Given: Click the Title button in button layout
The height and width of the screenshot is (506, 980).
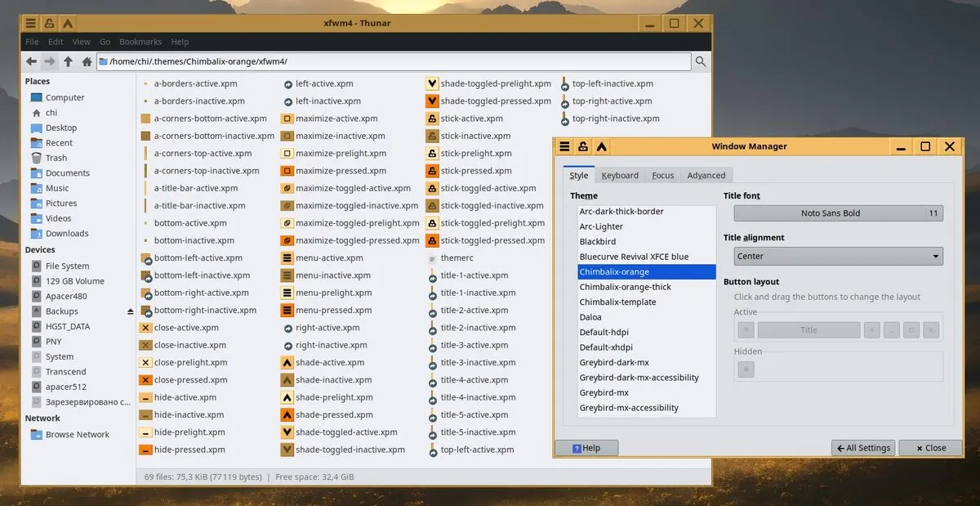Looking at the screenshot, I should click(x=808, y=330).
